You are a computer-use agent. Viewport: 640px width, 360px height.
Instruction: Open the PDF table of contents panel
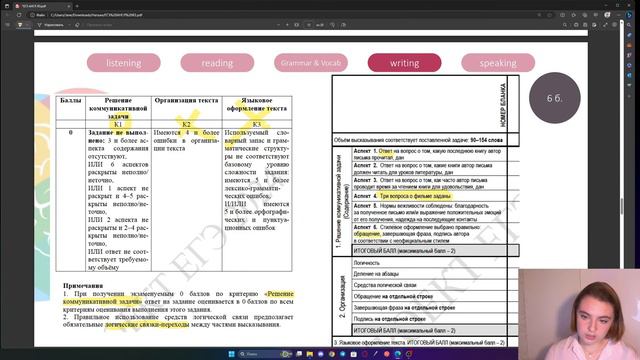coord(7,25)
